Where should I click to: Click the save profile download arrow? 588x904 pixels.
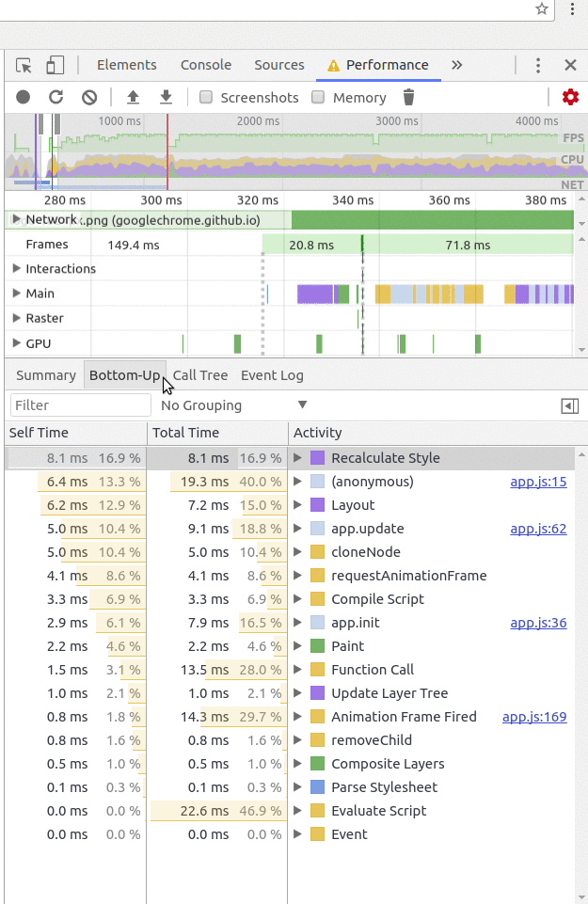(166, 97)
